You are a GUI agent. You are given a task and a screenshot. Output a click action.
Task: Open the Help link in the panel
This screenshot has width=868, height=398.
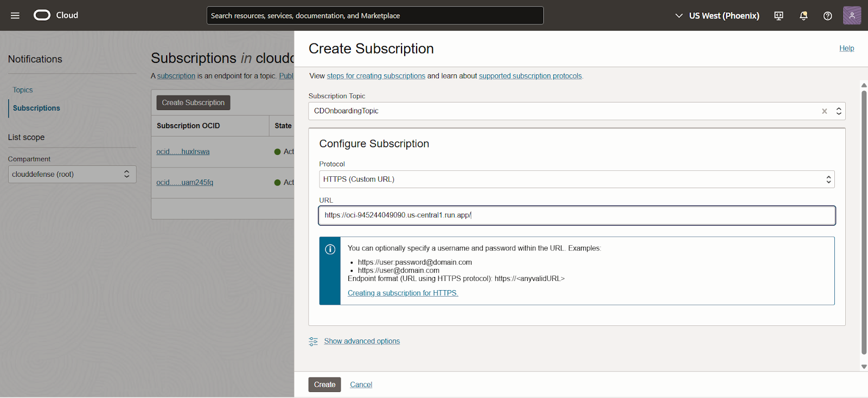pyautogui.click(x=846, y=48)
